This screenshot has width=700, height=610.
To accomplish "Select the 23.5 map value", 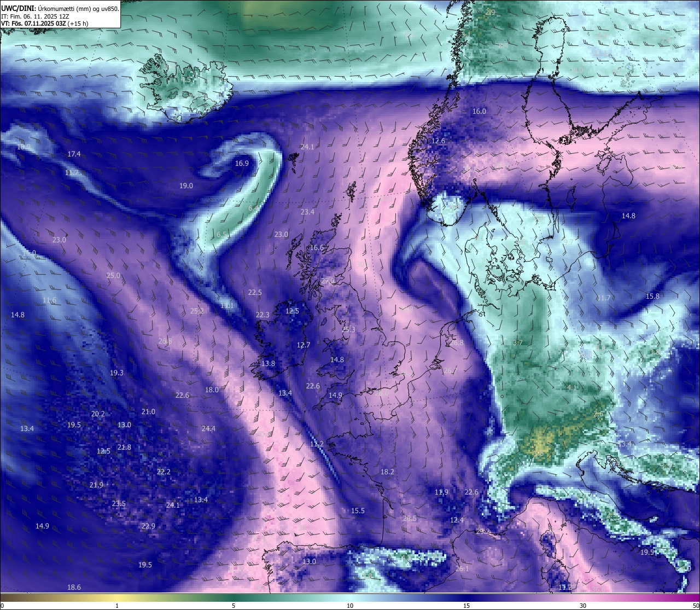I will (119, 503).
